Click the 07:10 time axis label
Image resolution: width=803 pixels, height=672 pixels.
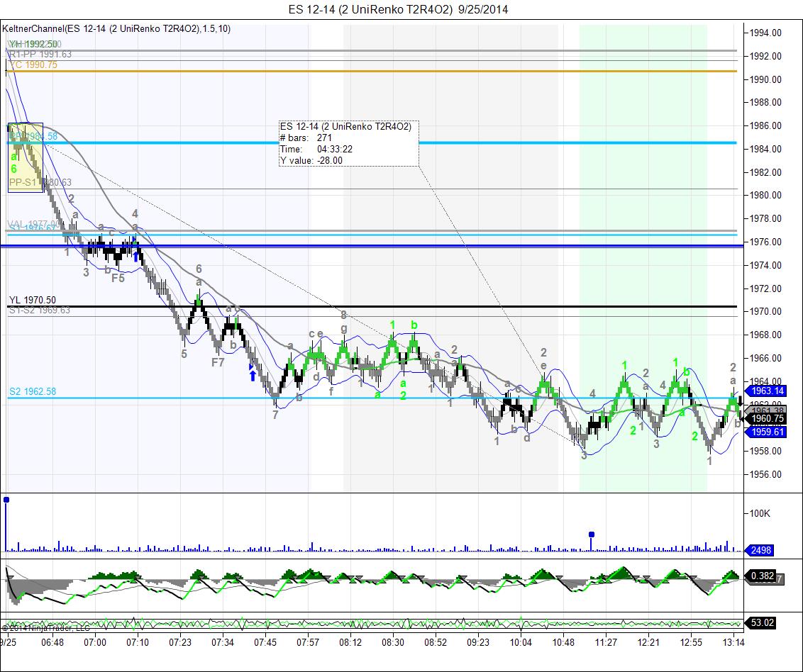tap(137, 642)
